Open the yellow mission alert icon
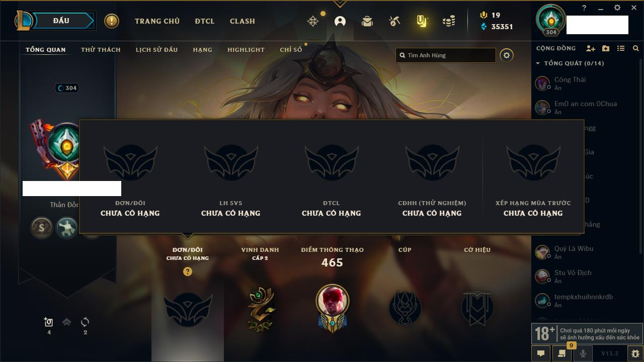This screenshot has height=362, width=644. tap(112, 21)
